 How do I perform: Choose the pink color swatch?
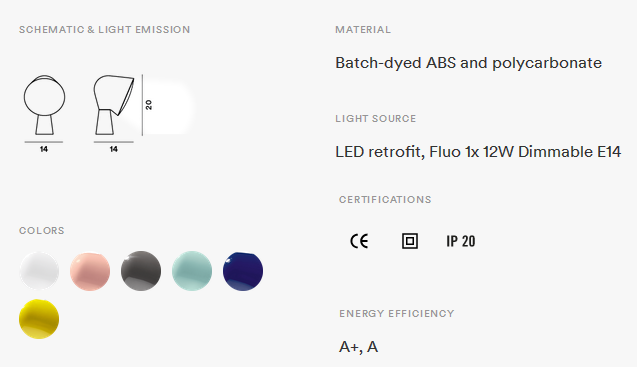coord(90,271)
